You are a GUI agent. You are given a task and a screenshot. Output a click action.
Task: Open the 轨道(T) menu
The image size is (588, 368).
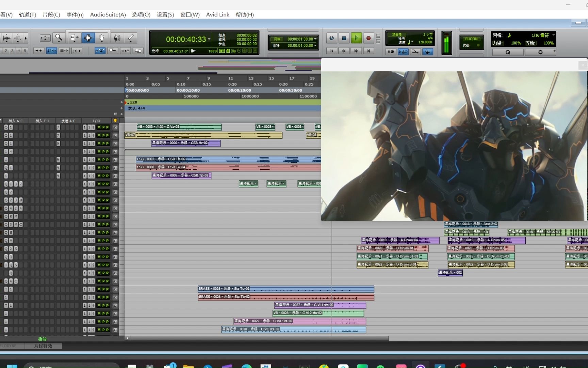pos(28,15)
